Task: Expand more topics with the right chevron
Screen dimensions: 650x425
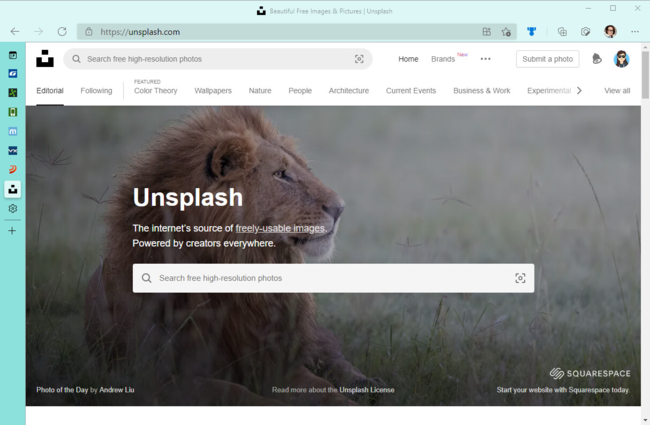Action: tap(580, 90)
